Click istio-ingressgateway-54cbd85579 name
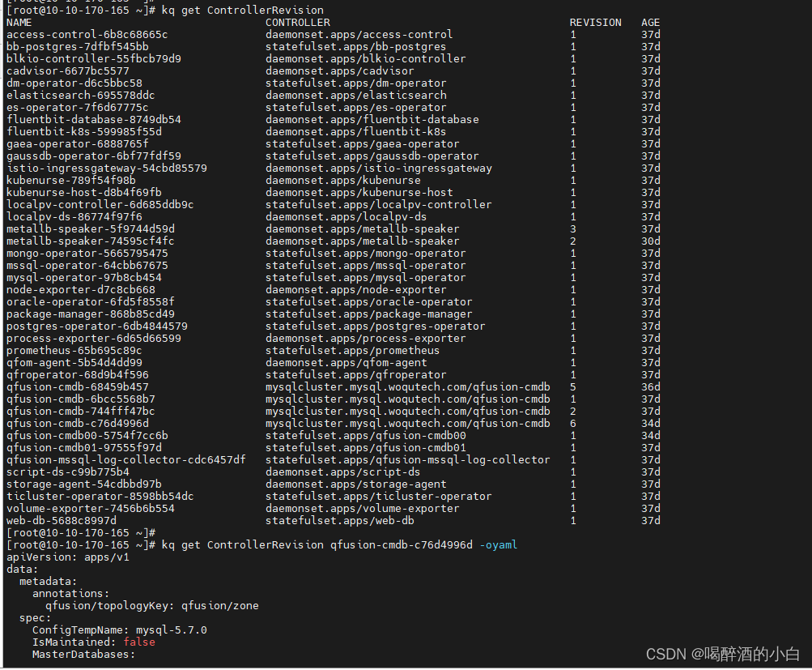Screen dimensions: 812x670 (107, 169)
